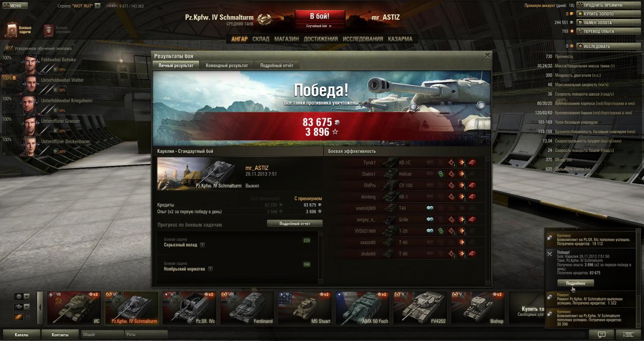
Task: Select commander Feldwebel Behnke portrait
Action: click(31, 62)
